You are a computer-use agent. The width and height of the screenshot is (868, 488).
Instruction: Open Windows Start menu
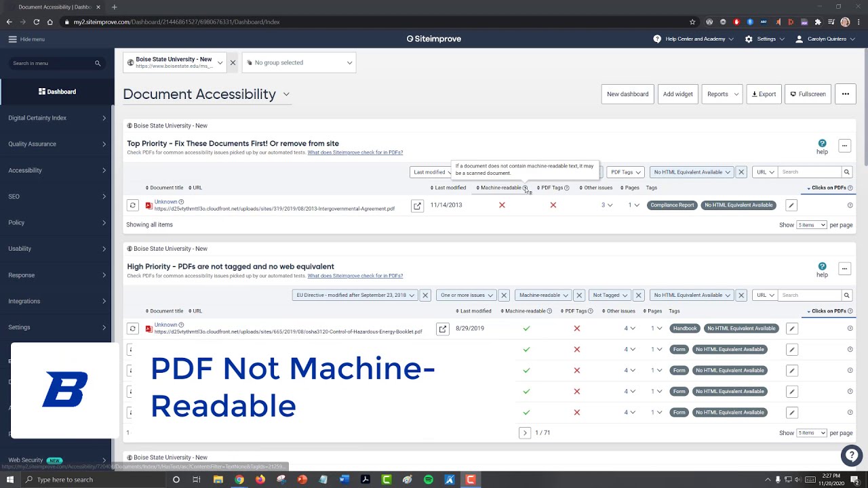pyautogui.click(x=10, y=480)
